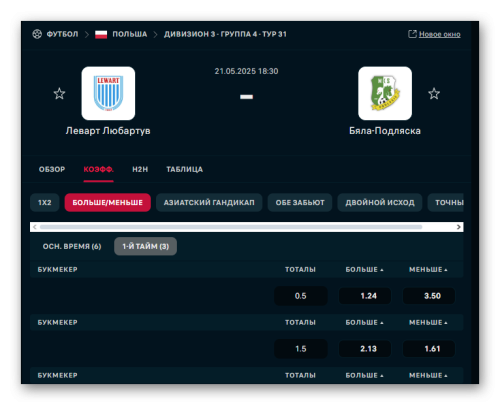This screenshot has width=500, height=405.
Task: Click the 3.50 odds cell
Action: click(x=429, y=296)
